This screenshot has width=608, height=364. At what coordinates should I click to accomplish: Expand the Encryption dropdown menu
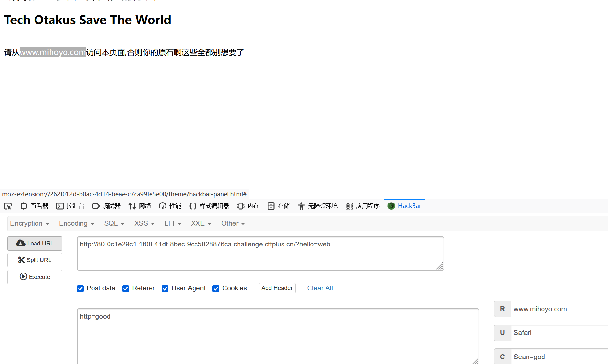pyautogui.click(x=29, y=223)
